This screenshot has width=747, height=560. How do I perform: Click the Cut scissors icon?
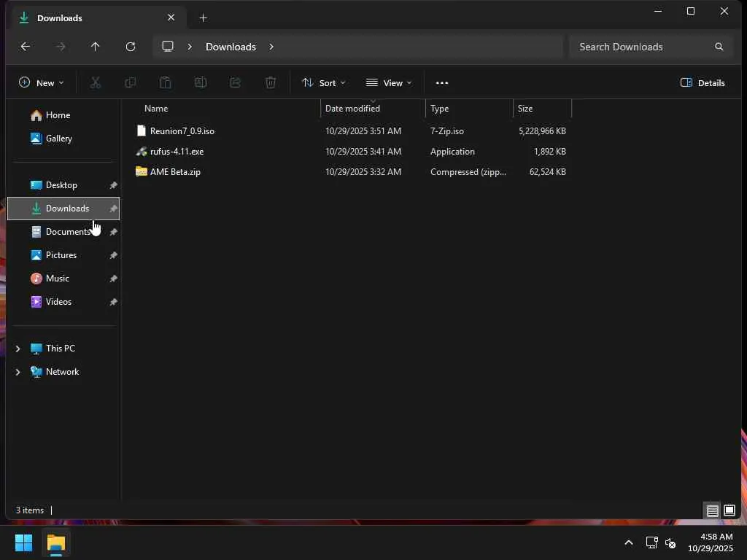coord(96,83)
